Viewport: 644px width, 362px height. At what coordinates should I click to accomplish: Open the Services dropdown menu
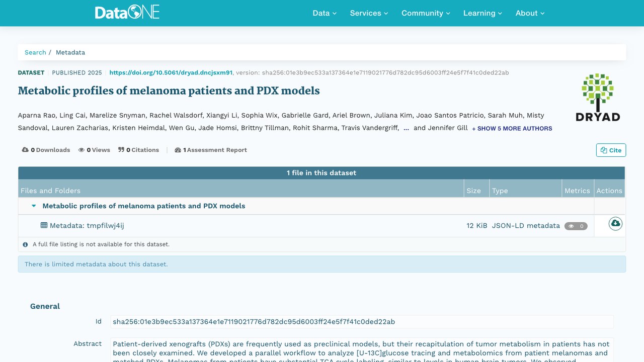369,13
